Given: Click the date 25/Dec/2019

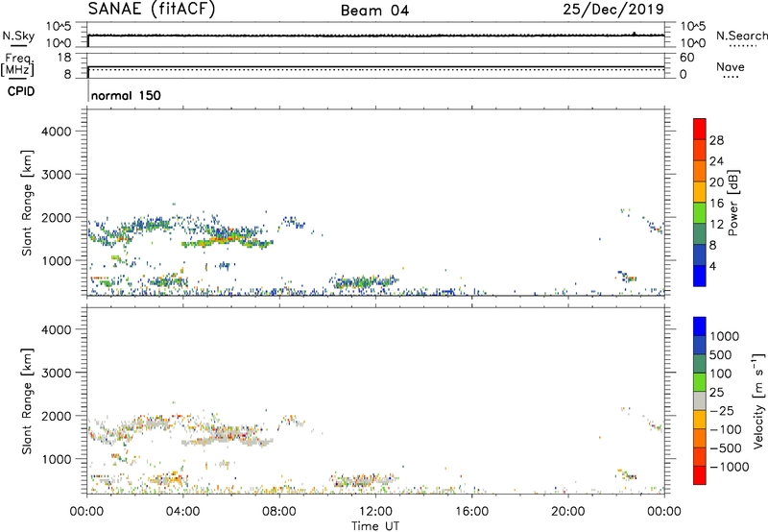Looking at the screenshot, I should (613, 10).
